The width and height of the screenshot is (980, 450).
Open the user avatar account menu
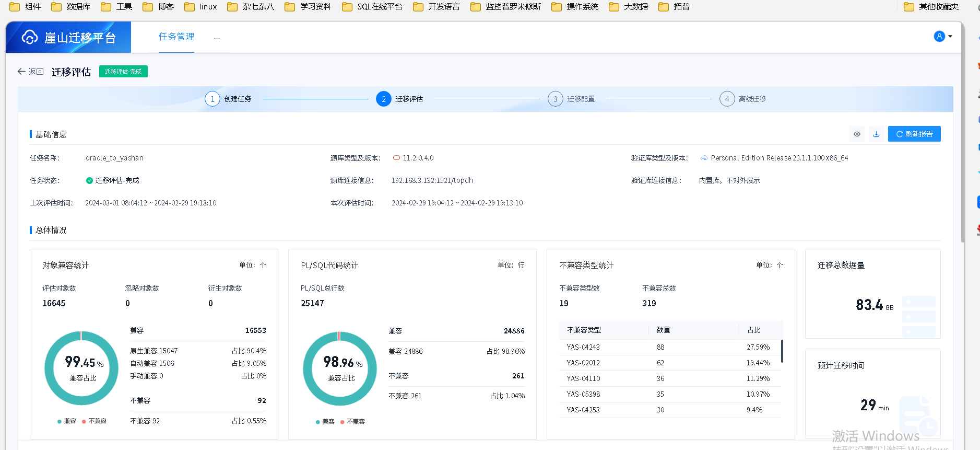(943, 36)
